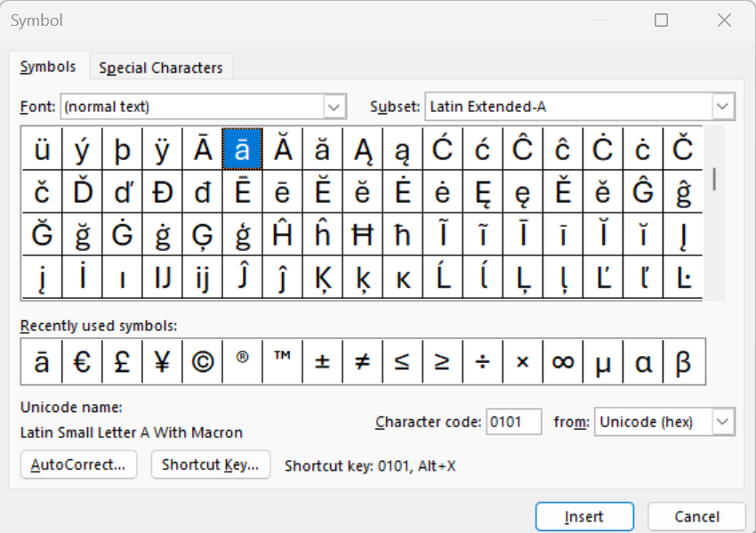This screenshot has width=756, height=533.
Task: Pick the copyright symbol from recent symbols
Action: coord(203,362)
